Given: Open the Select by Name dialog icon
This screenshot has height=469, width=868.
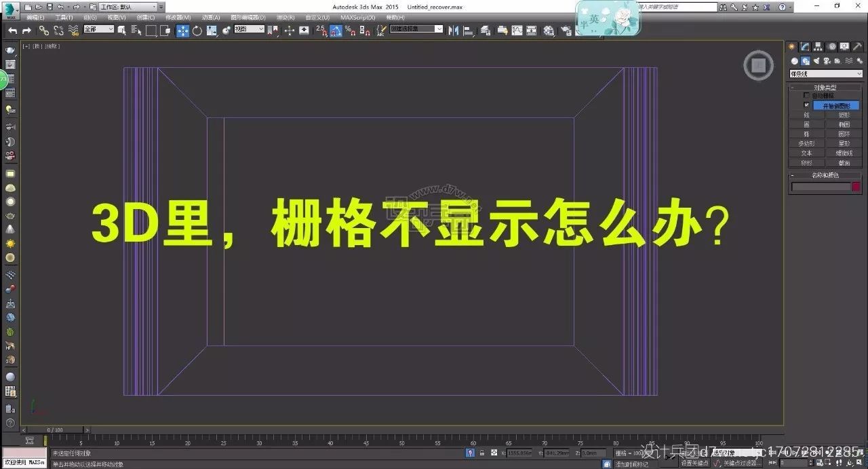Looking at the screenshot, I should point(134,31).
